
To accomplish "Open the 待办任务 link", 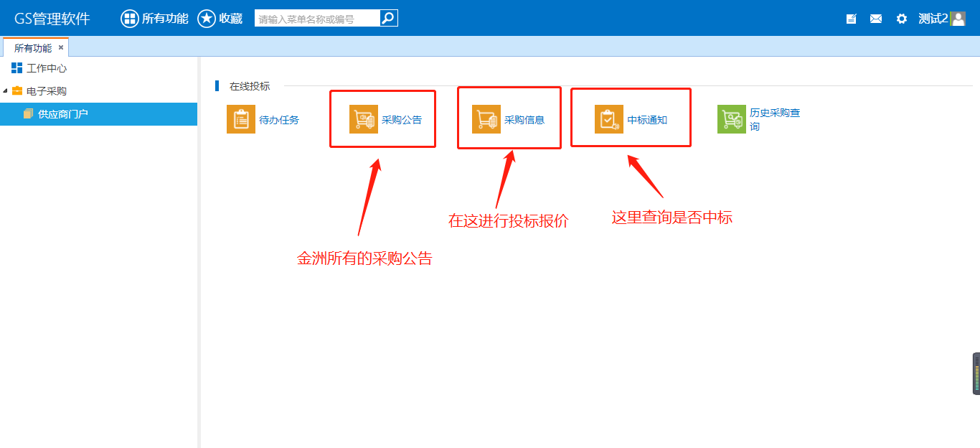I will 279,120.
